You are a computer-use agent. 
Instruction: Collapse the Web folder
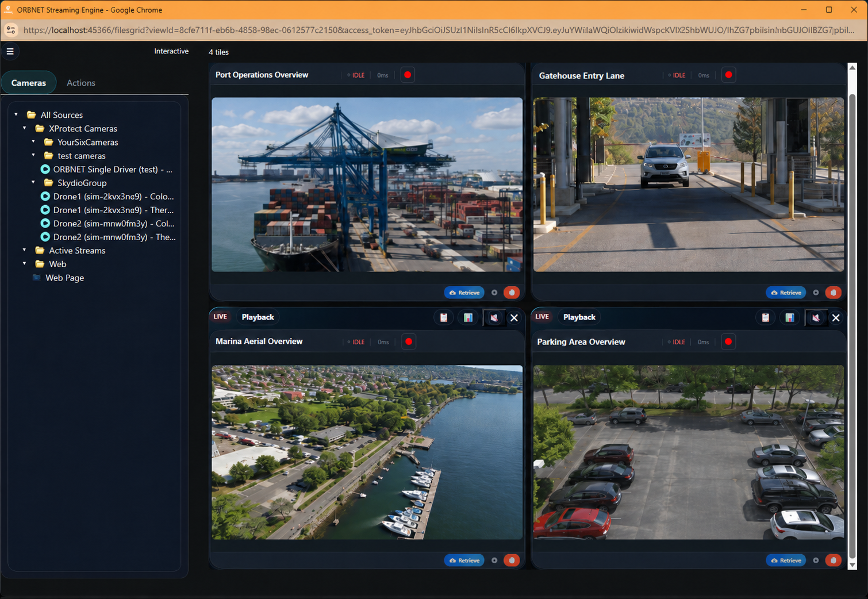24,264
